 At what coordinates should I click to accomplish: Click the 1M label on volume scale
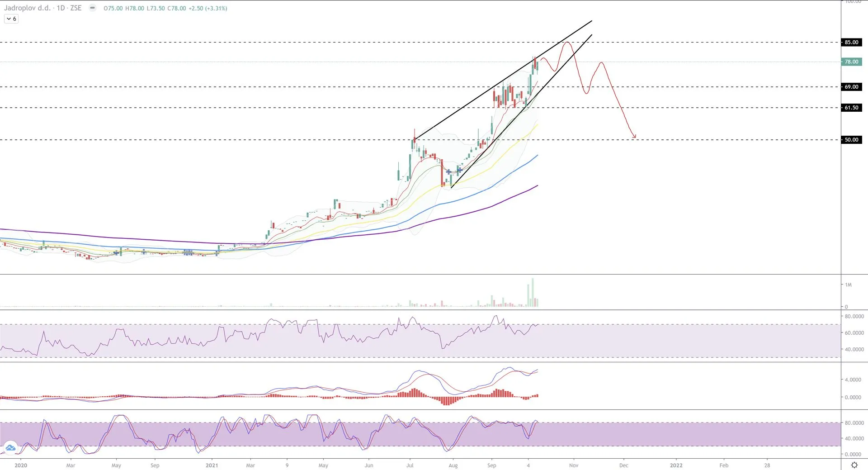coord(848,285)
